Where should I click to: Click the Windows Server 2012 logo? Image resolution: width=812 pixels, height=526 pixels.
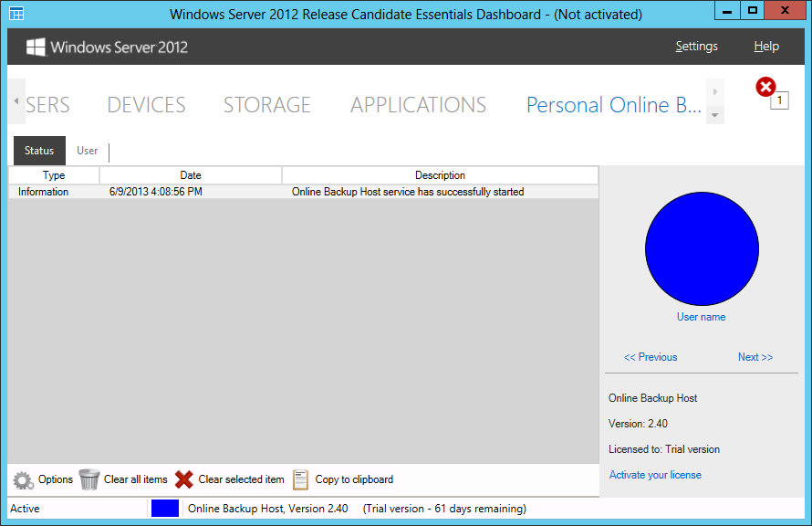[x=107, y=47]
